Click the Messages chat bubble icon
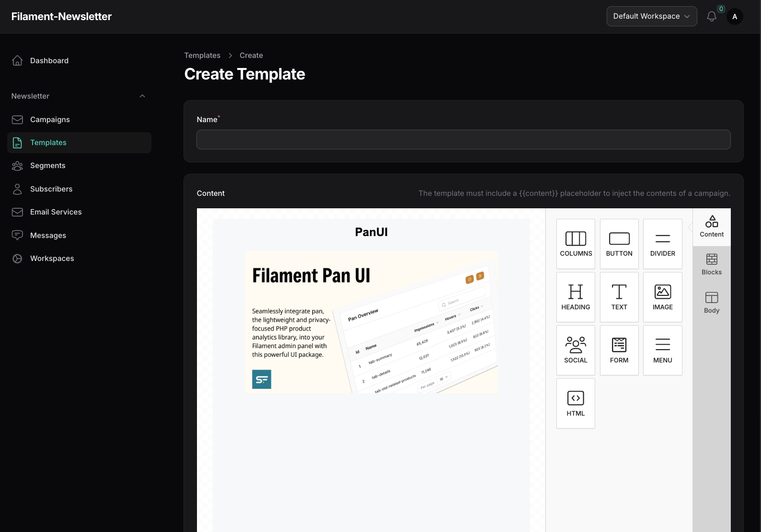Viewport: 761px width, 532px height. point(17,235)
